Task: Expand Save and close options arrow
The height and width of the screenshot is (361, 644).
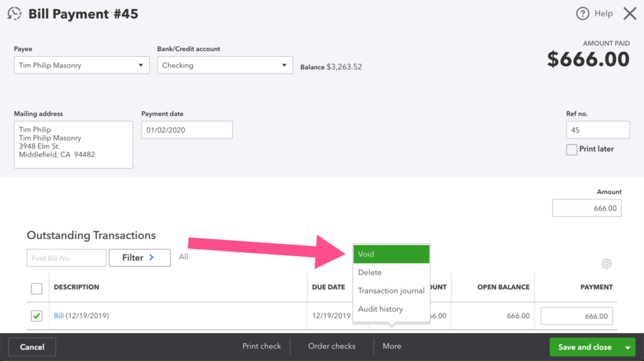Action: [x=628, y=347]
